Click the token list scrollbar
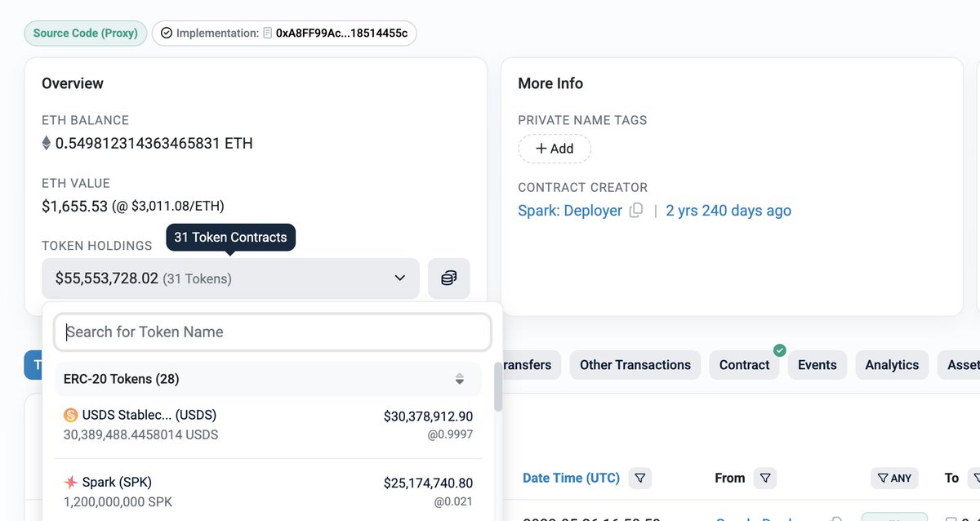This screenshot has height=521, width=980. coord(498,388)
